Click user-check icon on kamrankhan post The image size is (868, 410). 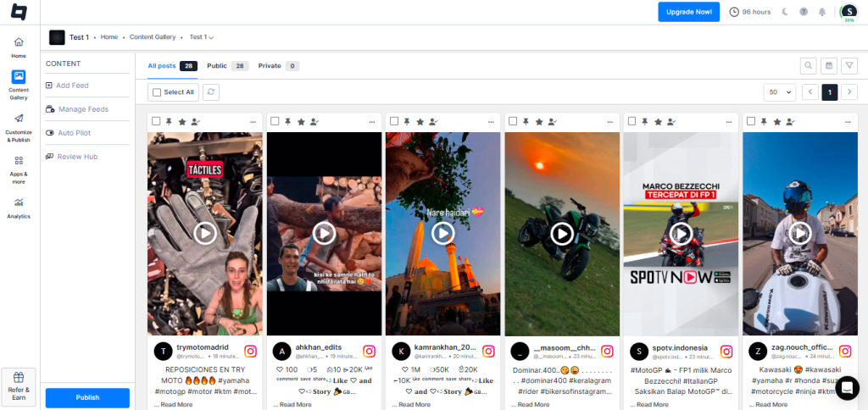[x=433, y=122]
